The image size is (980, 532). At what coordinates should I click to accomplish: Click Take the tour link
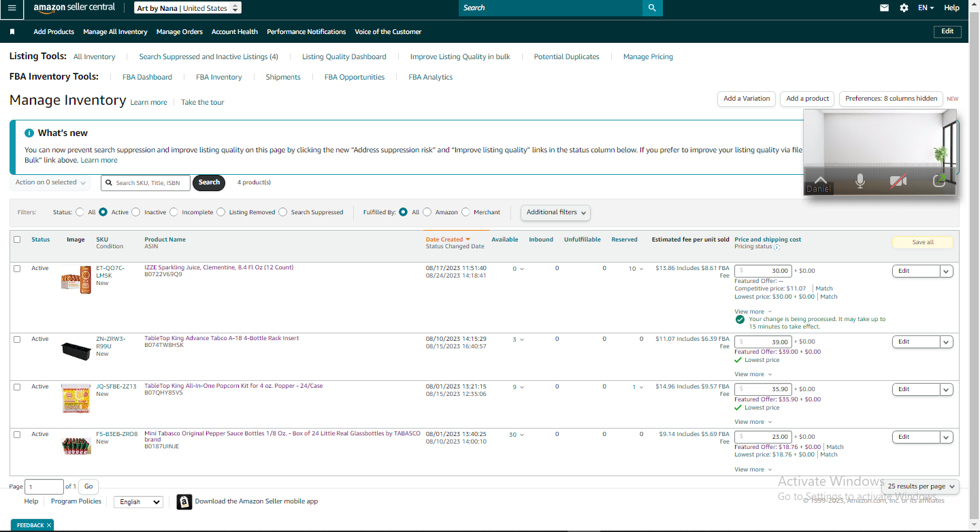(203, 103)
